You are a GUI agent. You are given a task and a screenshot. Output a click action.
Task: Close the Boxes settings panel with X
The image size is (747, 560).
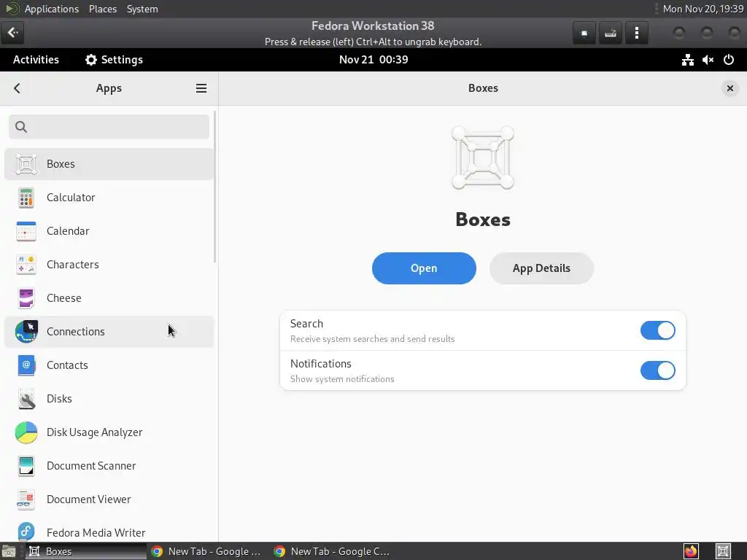coord(729,88)
